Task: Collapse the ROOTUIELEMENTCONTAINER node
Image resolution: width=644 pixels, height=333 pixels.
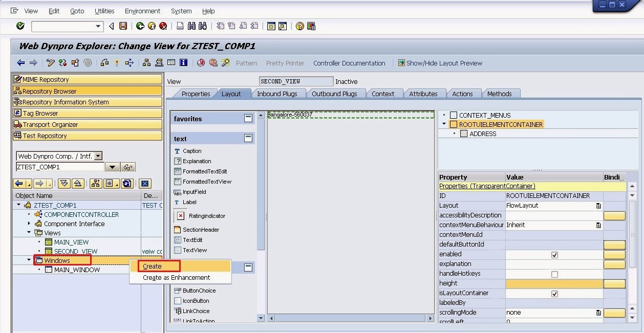Action: [x=444, y=124]
